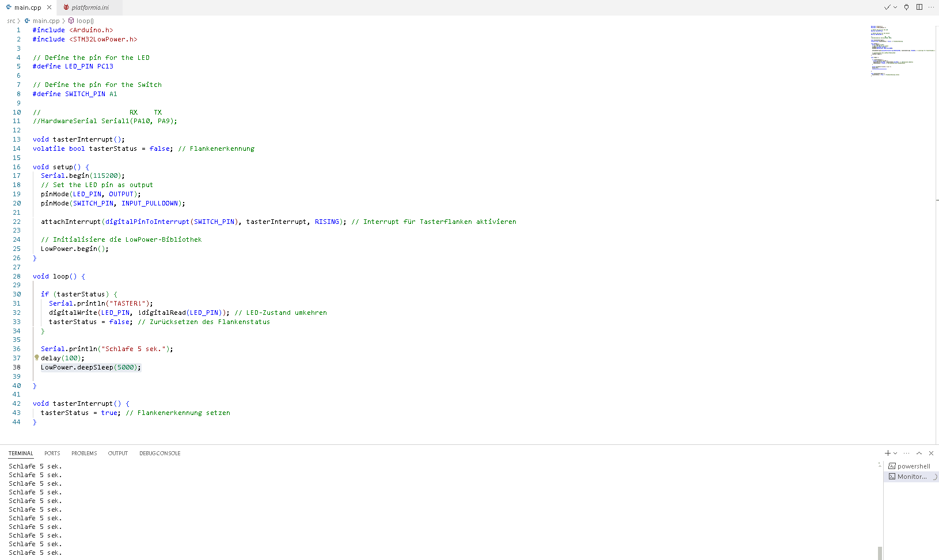Click the src folder breadcrumb

point(11,21)
